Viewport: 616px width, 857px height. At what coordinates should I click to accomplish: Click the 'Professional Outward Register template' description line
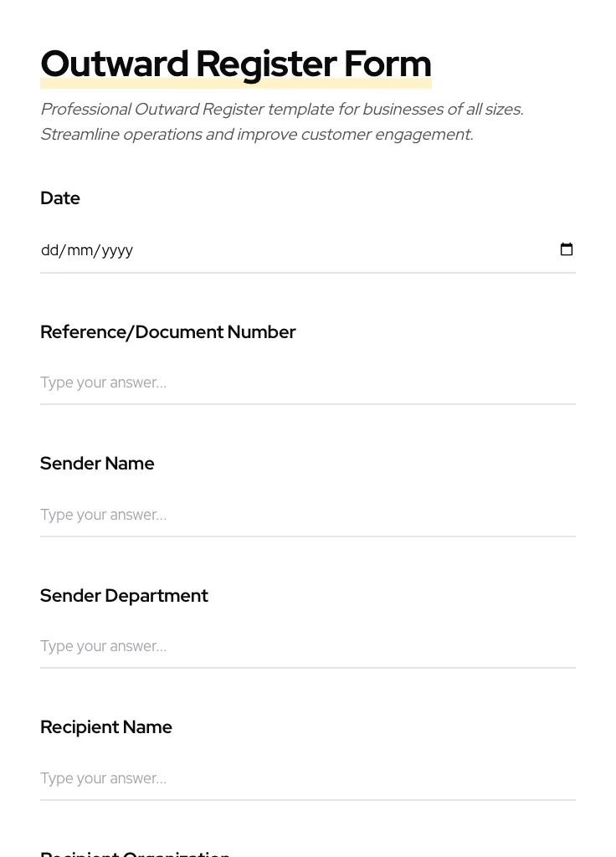281,110
